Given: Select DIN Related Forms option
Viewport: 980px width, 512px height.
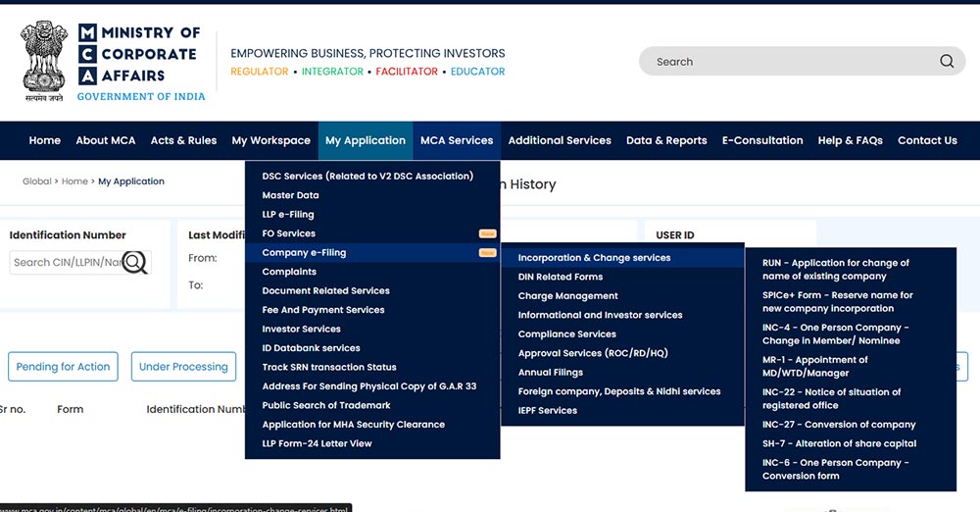Looking at the screenshot, I should pyautogui.click(x=560, y=277).
